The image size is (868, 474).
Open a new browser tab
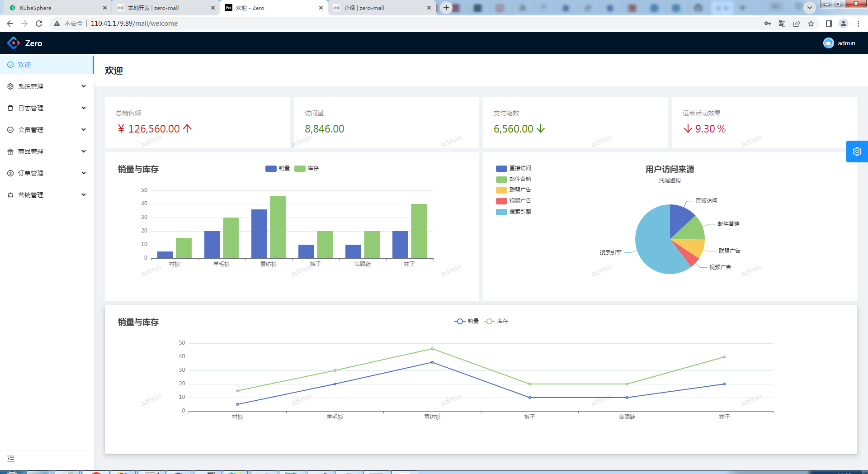(446, 8)
